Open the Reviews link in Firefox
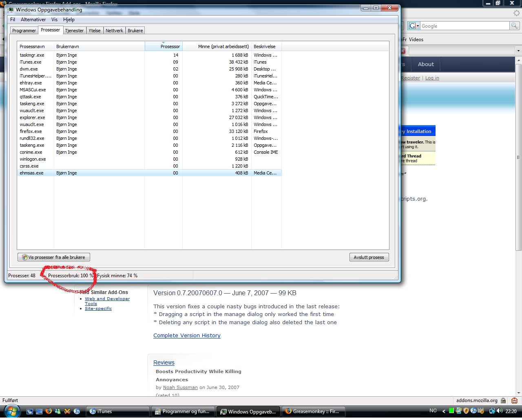Viewport: 522px width, 420px height. point(164,363)
